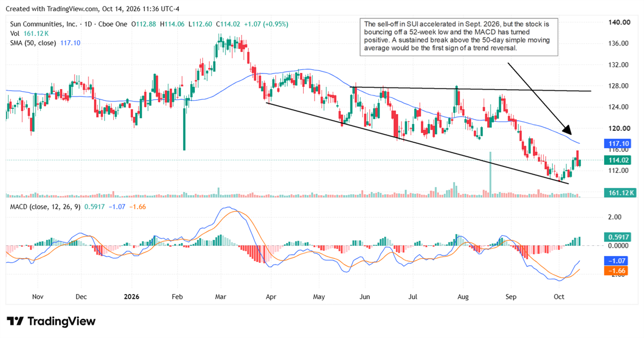
Task: Click the 120.00 price axis label
Action: 618,128
